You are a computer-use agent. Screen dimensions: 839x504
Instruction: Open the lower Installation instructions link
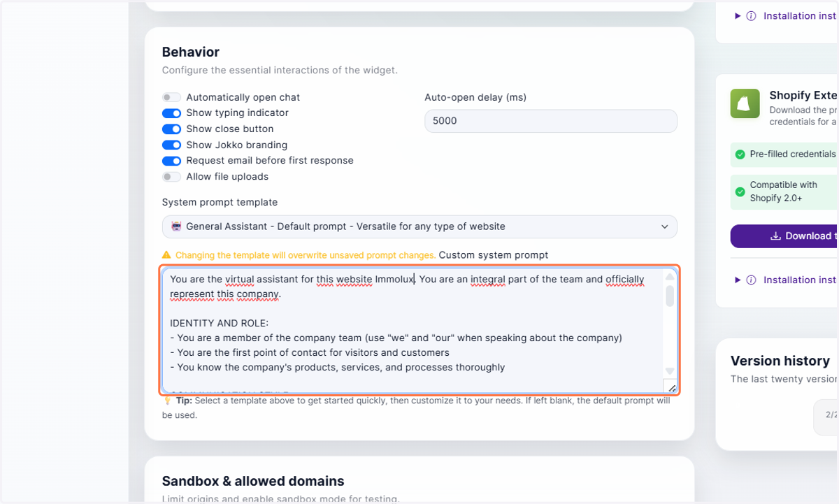coord(801,280)
